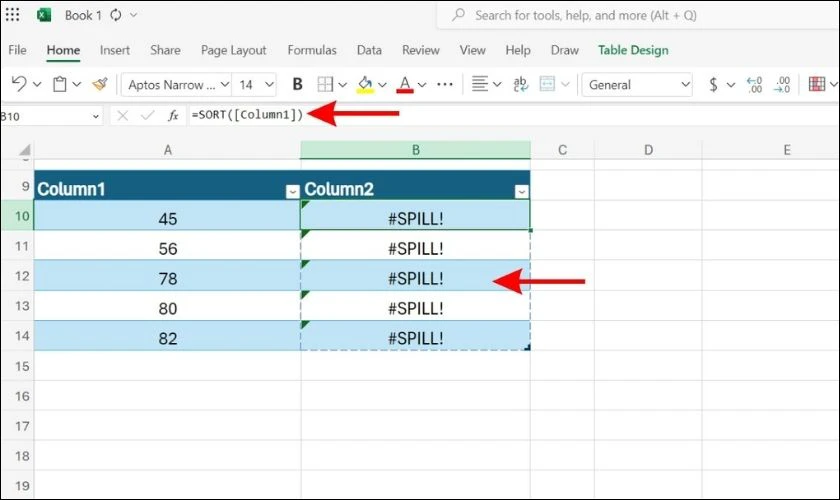Click the Increase Decimal icon

click(754, 84)
